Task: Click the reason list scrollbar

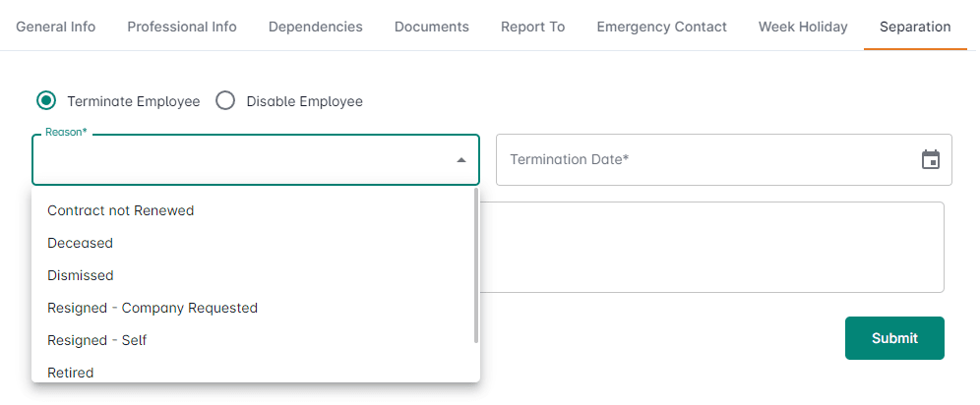Action: pyautogui.click(x=476, y=265)
